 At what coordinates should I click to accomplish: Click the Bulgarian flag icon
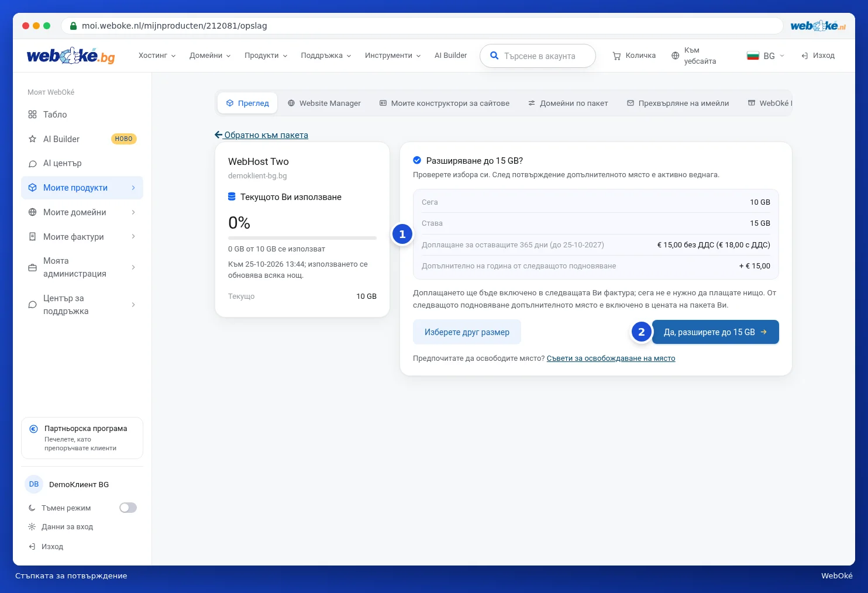[753, 56]
